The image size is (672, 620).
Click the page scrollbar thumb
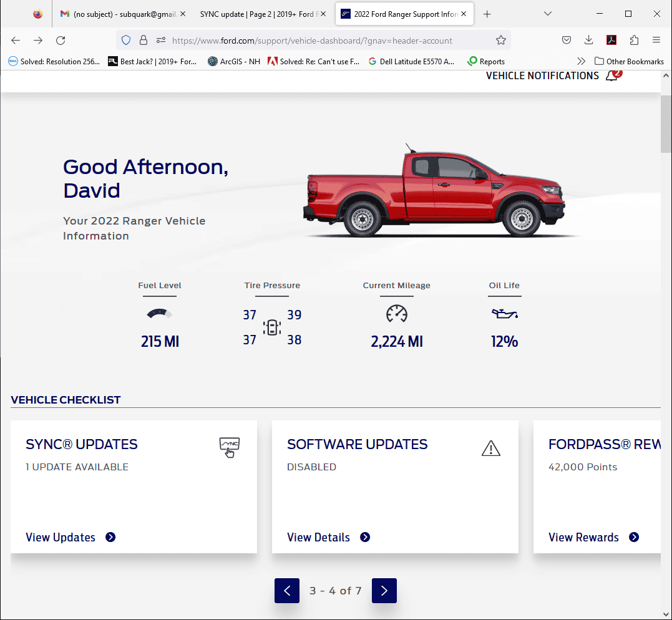(666, 124)
